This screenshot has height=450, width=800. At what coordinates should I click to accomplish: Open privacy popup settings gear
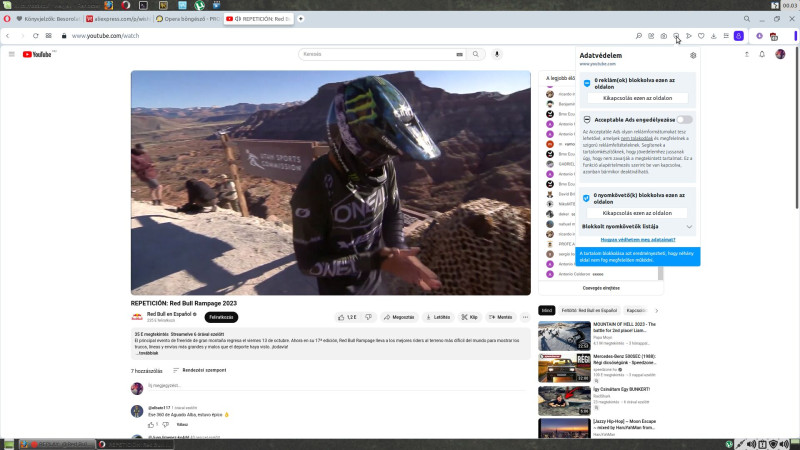point(693,56)
